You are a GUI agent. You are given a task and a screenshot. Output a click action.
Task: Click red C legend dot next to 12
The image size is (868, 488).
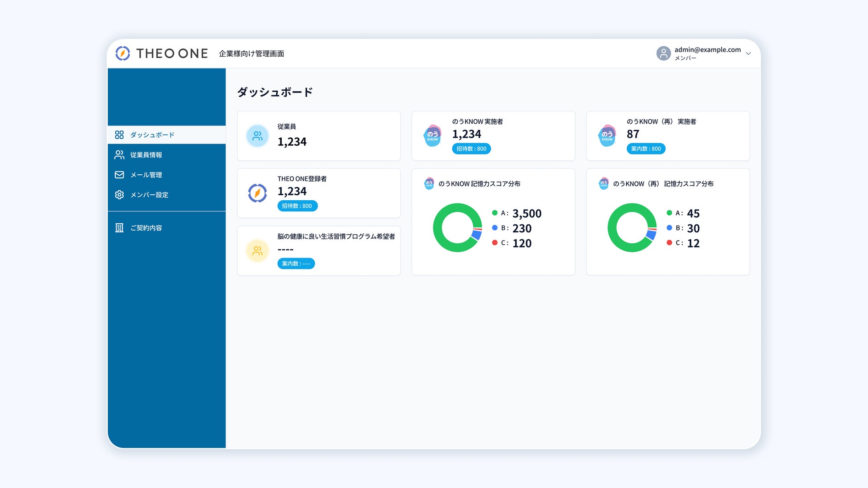[x=669, y=243]
